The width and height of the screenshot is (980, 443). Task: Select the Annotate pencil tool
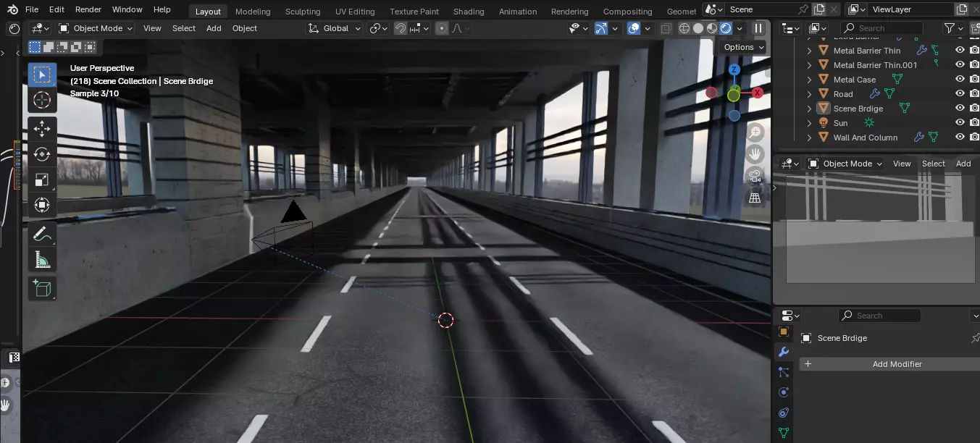point(42,235)
